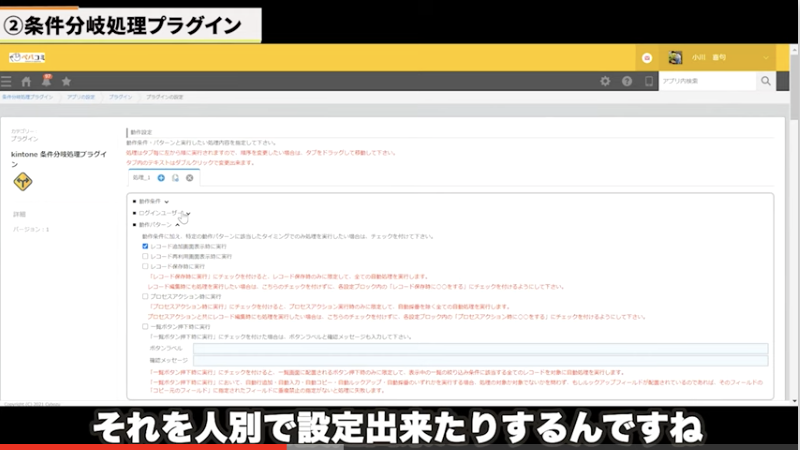Click the ボタンラベル input field
The image size is (800, 450).
(x=480, y=348)
